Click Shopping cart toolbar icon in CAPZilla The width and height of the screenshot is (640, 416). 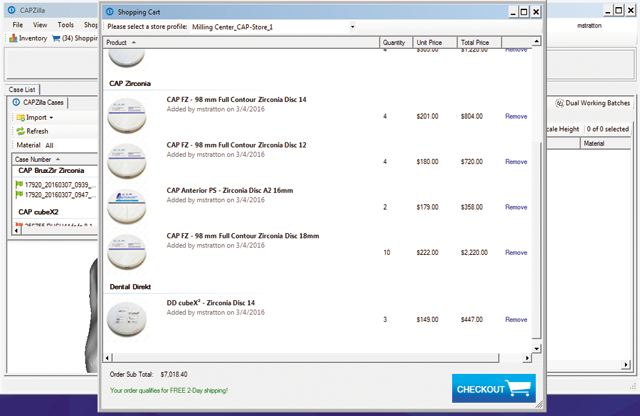tap(75, 38)
